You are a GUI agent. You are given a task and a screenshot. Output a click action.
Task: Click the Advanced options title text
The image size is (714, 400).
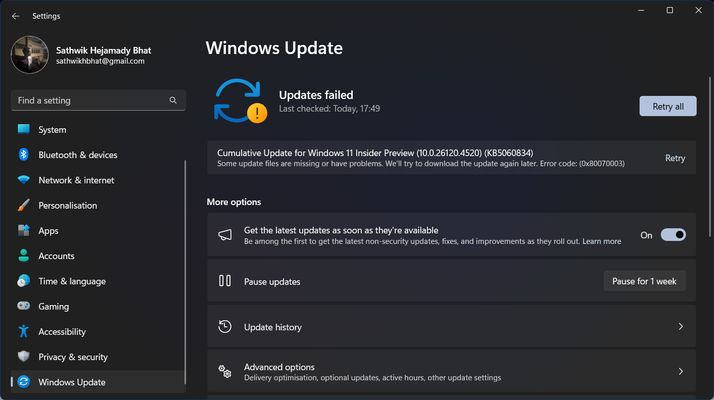pyautogui.click(x=279, y=367)
